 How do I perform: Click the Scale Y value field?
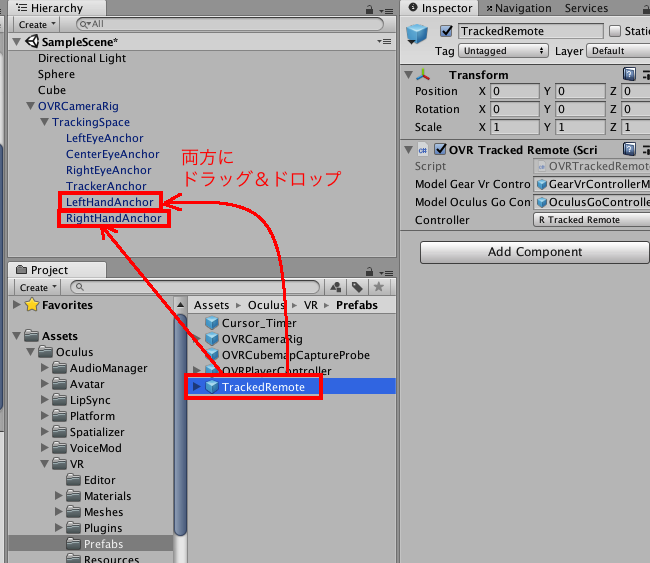[x=580, y=127]
